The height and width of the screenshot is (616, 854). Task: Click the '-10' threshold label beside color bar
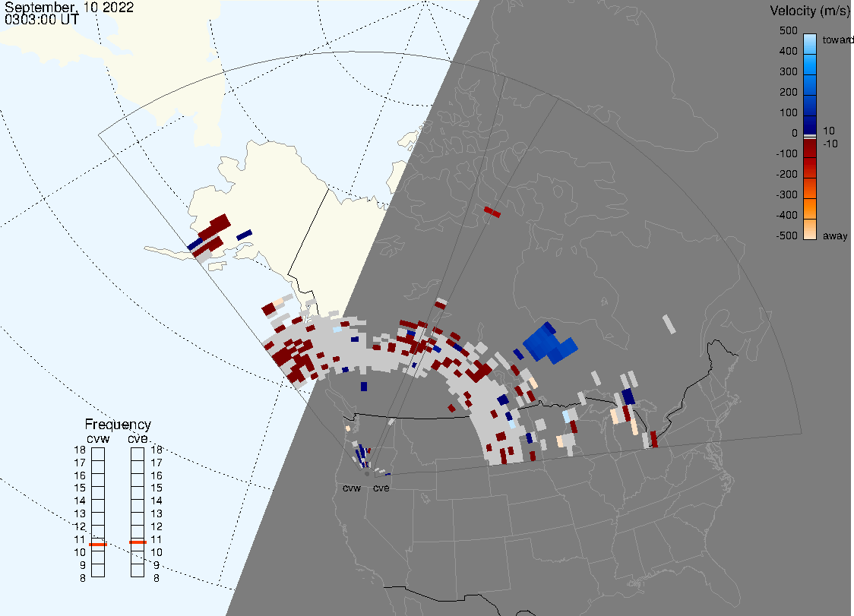pos(830,144)
